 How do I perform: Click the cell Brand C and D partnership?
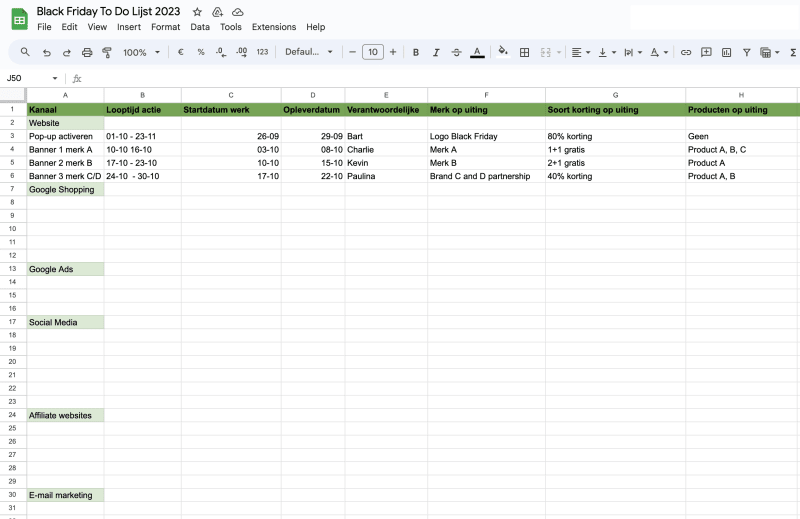point(486,176)
